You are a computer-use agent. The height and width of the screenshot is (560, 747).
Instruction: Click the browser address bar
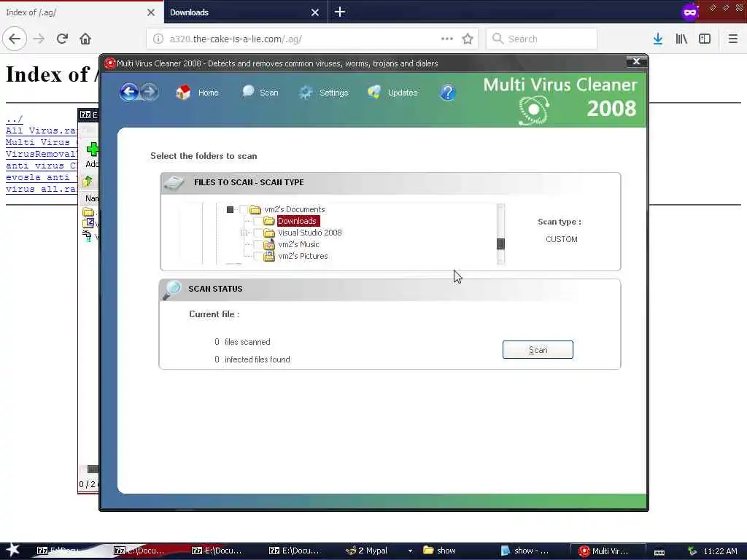[312, 39]
